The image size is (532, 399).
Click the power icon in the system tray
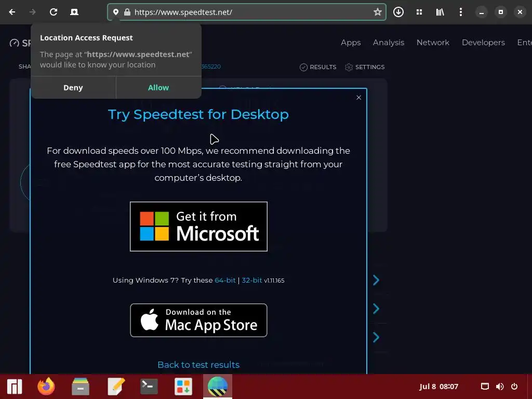pyautogui.click(x=514, y=387)
